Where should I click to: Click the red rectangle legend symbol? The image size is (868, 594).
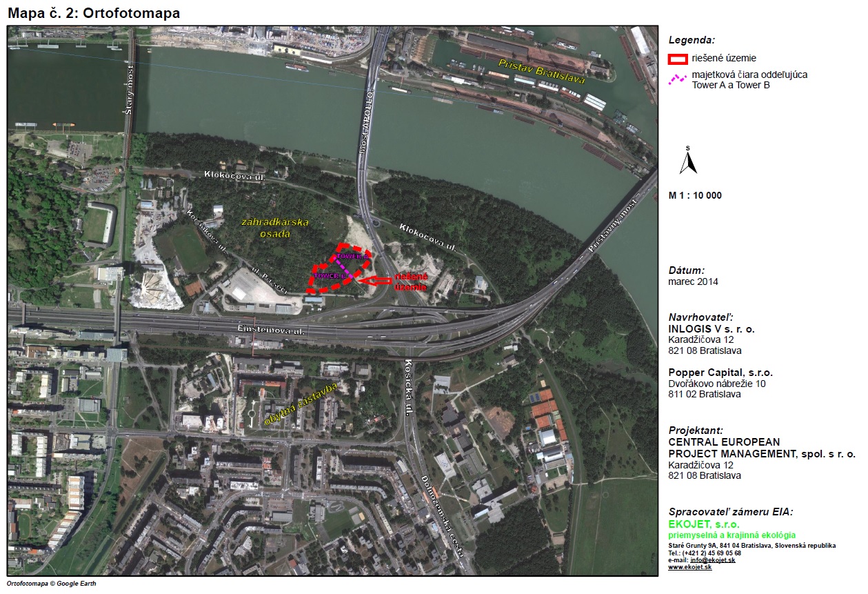click(678, 59)
